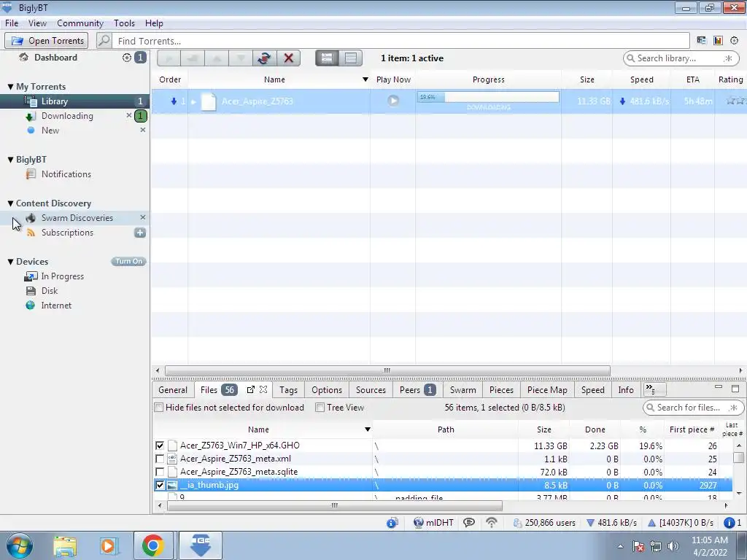Screen dimensions: 747x560
Task: Click the red X remove torrent icon
Action: (x=288, y=58)
